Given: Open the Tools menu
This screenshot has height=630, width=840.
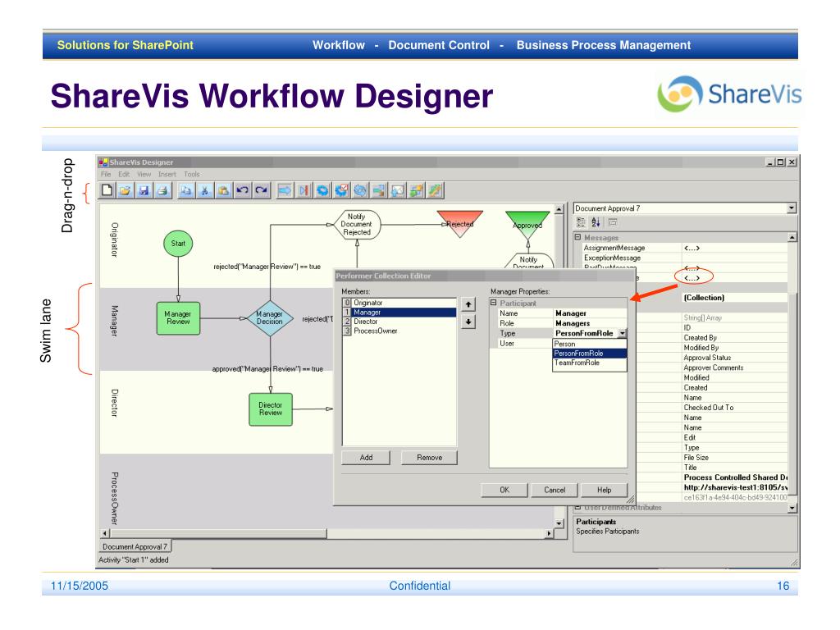Looking at the screenshot, I should [192, 174].
